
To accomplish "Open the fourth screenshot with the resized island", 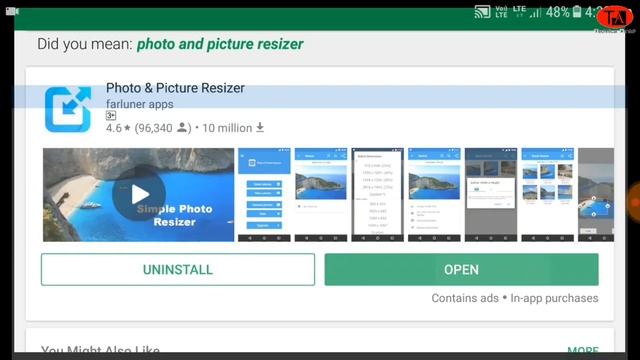I will [x=434, y=195].
